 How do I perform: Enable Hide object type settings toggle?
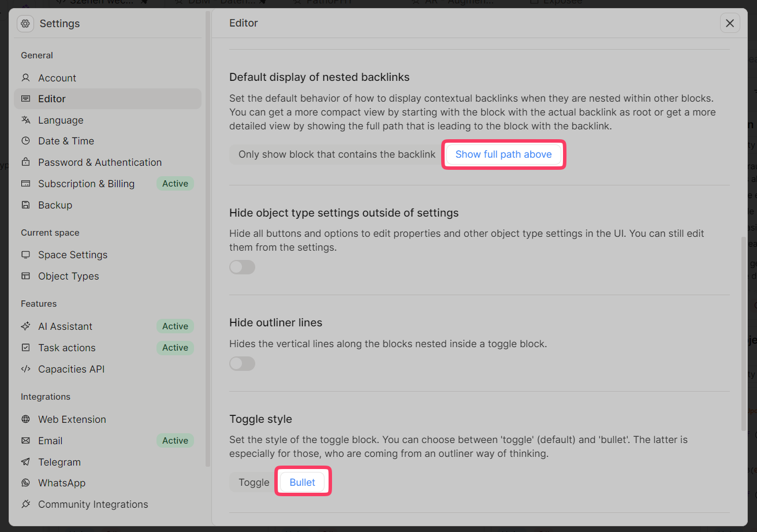point(242,267)
